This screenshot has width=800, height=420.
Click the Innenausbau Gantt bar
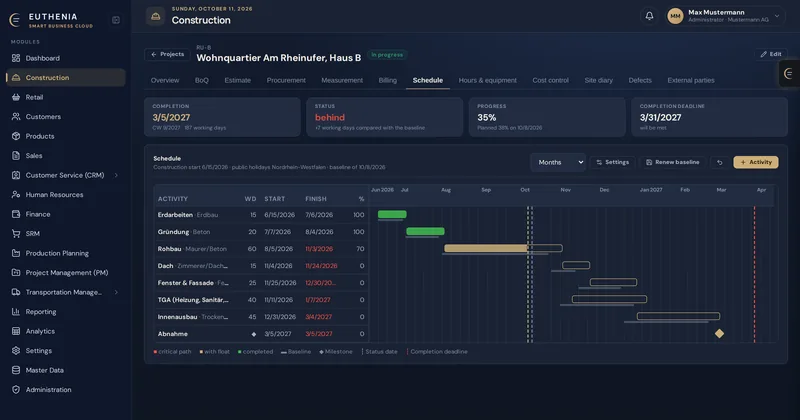point(678,316)
